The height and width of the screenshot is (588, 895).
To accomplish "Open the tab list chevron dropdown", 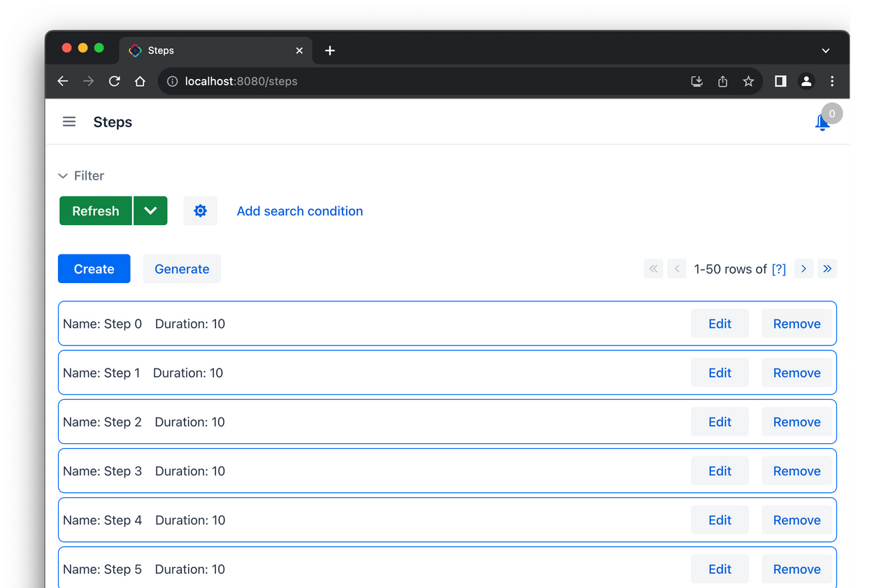I will click(825, 50).
